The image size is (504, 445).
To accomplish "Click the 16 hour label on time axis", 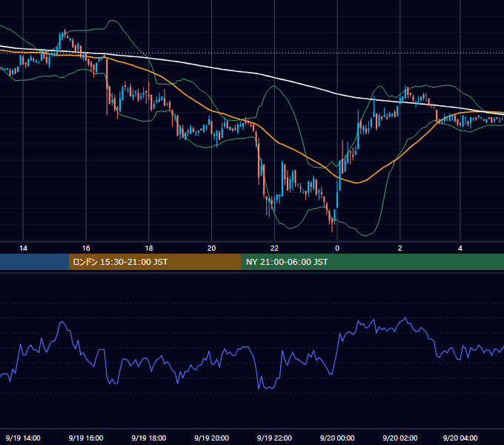I will [86, 248].
